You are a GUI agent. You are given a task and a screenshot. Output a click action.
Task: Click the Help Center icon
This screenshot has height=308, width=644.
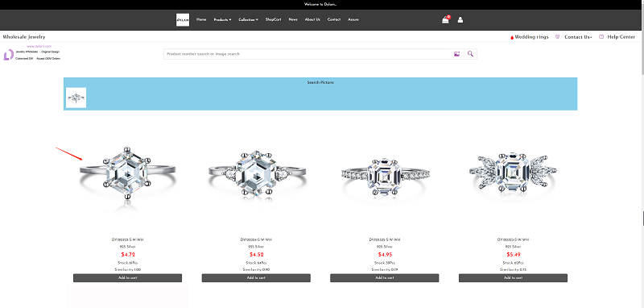(601, 36)
